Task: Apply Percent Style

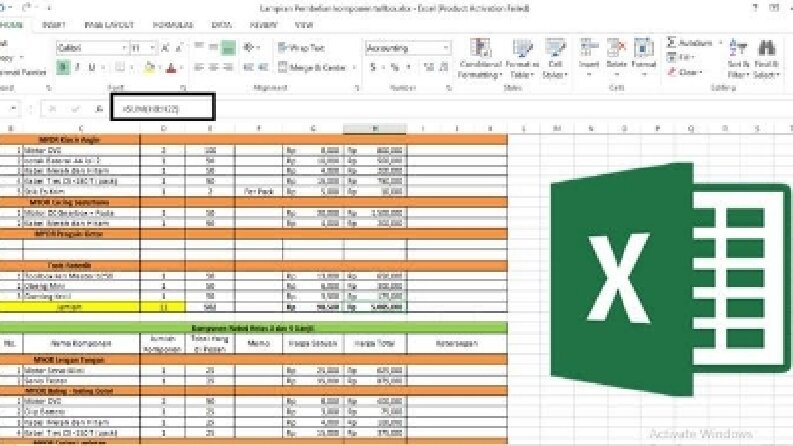Action: [x=395, y=67]
